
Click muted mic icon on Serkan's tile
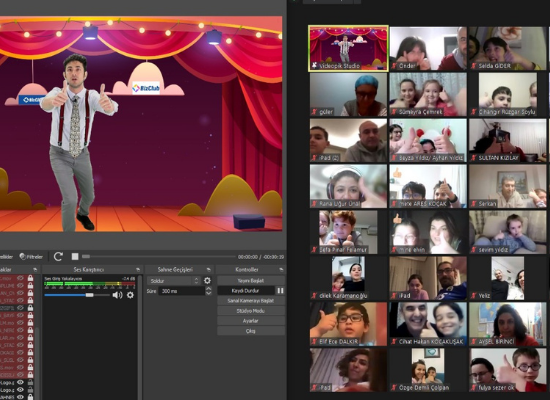[474, 204]
